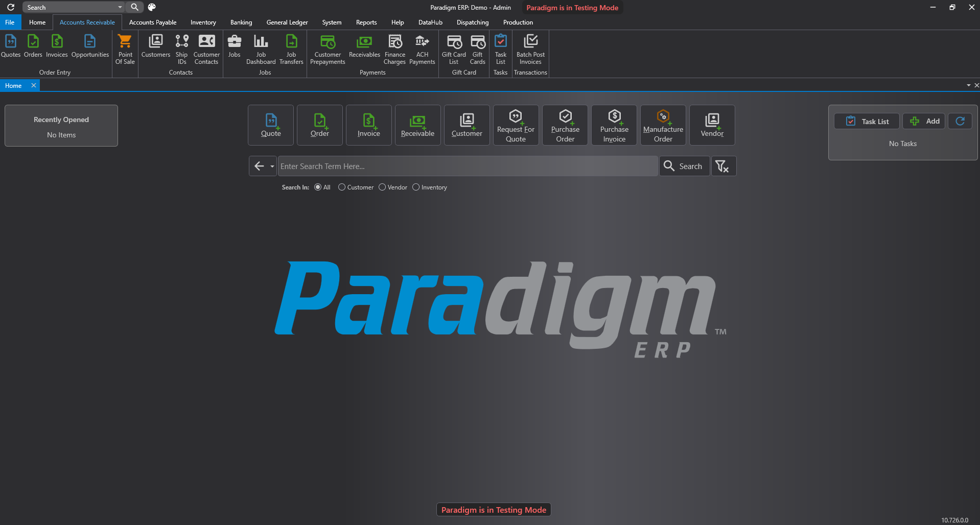Create a new Receivable shortcut

click(418, 125)
